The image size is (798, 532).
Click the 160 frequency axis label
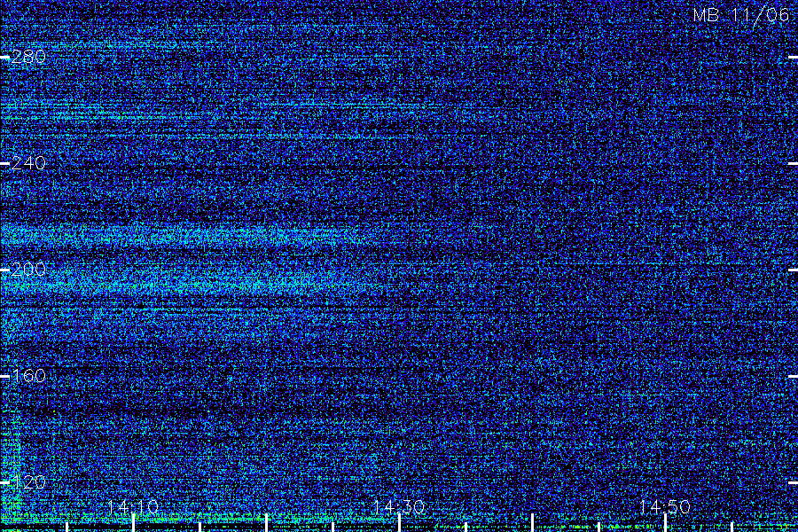pos(28,376)
